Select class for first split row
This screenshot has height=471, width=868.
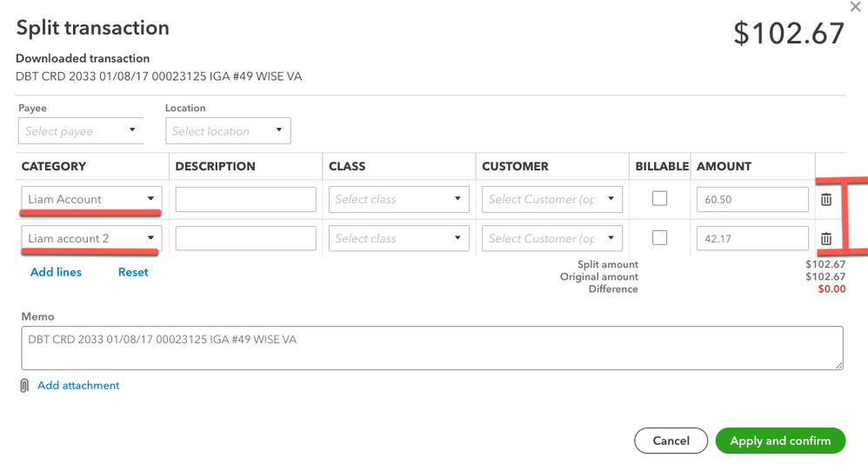coord(399,199)
